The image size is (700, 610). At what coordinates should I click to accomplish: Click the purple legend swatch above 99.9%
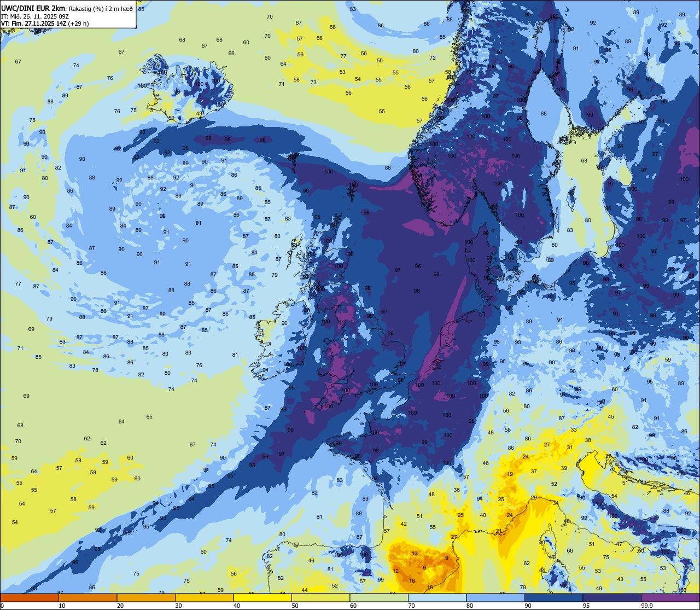(x=670, y=597)
